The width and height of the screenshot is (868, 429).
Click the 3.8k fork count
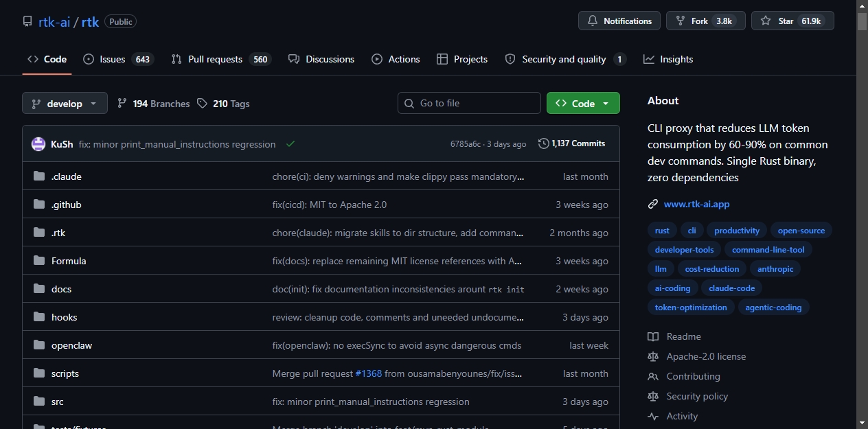pos(724,21)
